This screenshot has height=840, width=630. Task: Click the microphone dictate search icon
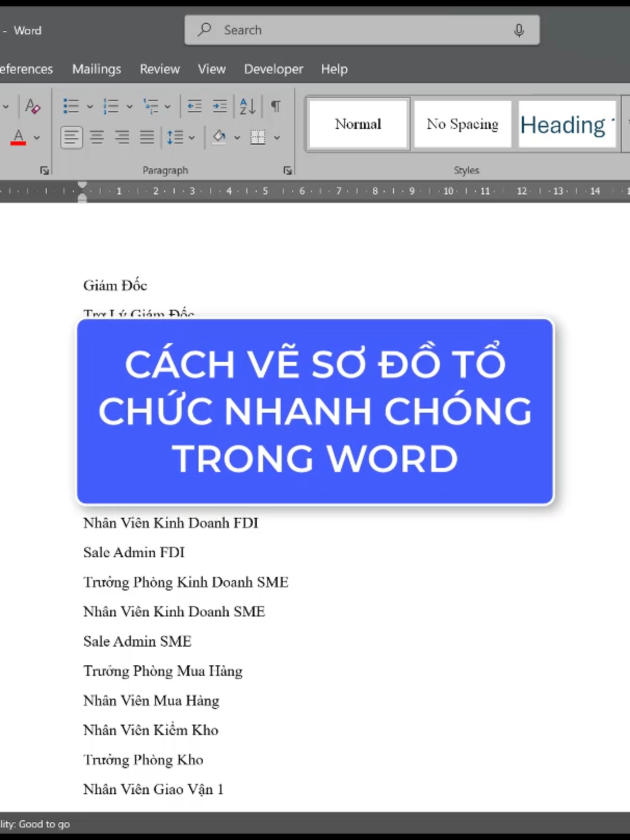point(519,31)
